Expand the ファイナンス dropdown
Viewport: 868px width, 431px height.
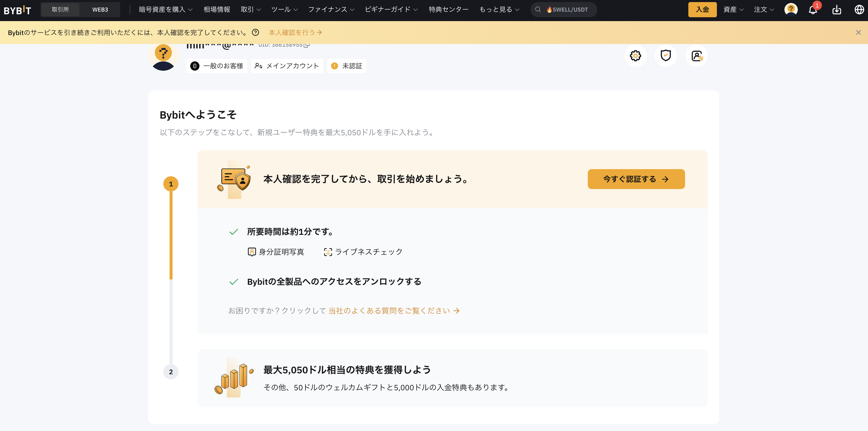pos(331,10)
